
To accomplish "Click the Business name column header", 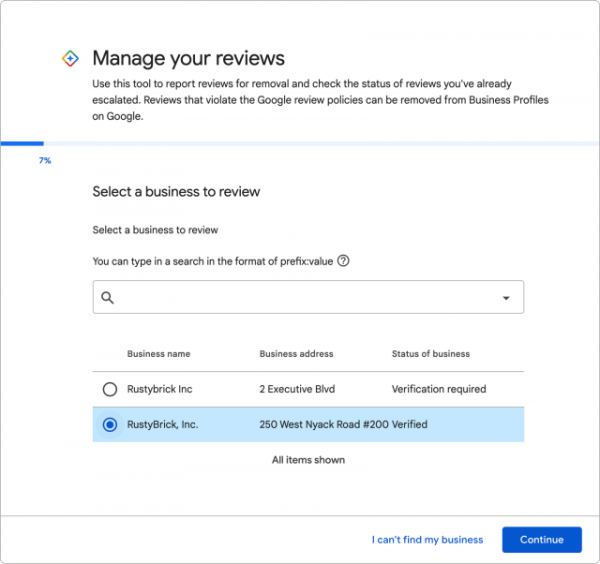I will click(x=158, y=354).
